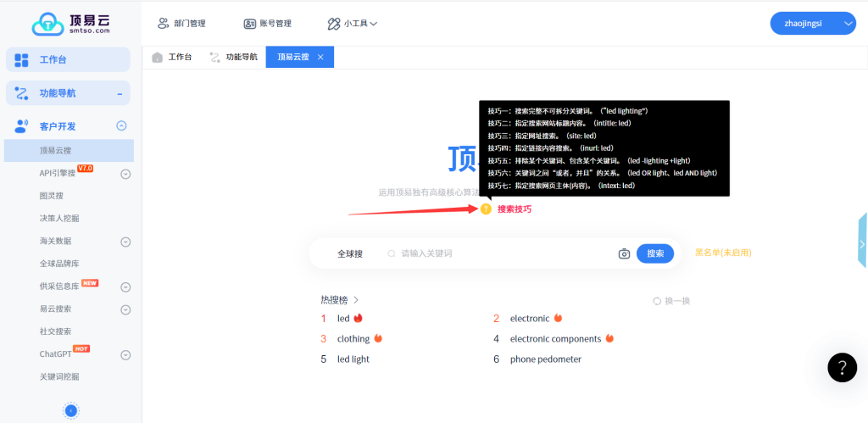Open the 小工具 dropdown menu
Image resolution: width=868 pixels, height=423 pixels.
[352, 24]
